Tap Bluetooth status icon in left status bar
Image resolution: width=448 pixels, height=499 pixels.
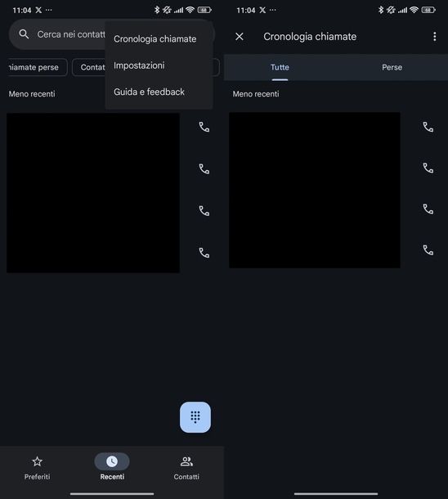[x=157, y=10]
